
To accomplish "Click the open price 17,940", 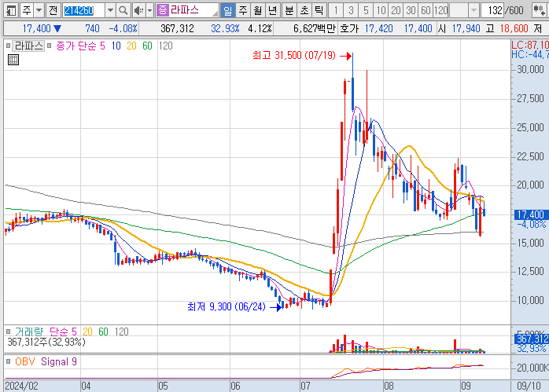I will [466, 29].
